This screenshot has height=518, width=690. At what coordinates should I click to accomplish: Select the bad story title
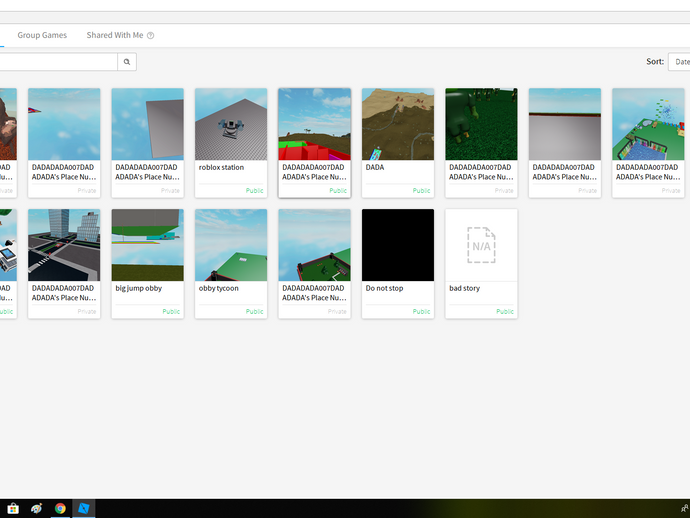click(x=465, y=288)
